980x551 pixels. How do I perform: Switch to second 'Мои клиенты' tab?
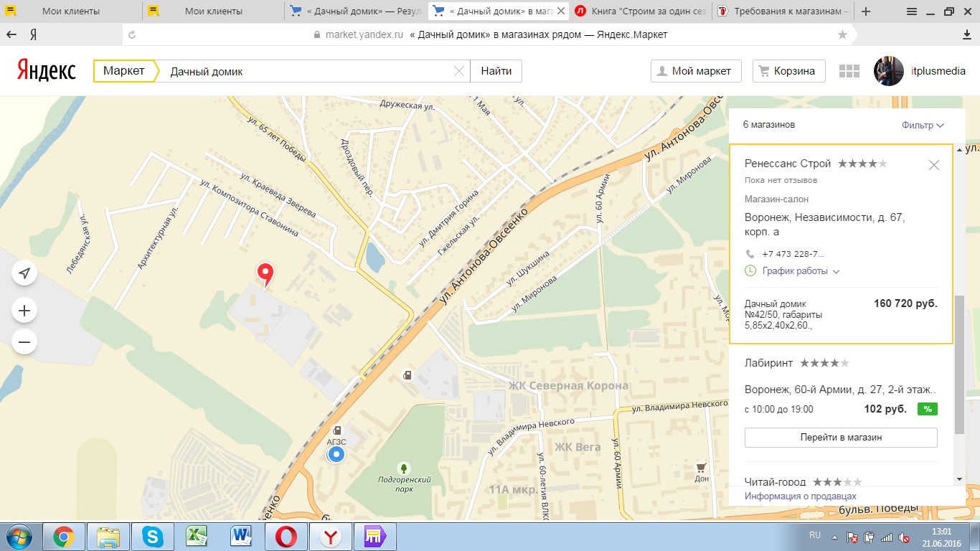click(214, 11)
